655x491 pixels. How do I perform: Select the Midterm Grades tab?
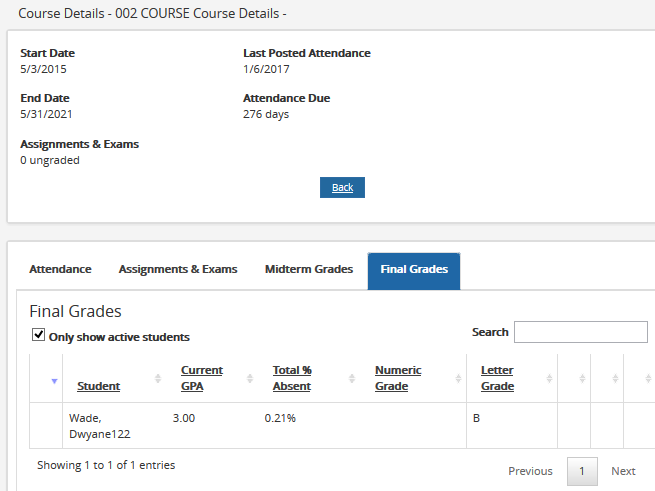(x=308, y=270)
